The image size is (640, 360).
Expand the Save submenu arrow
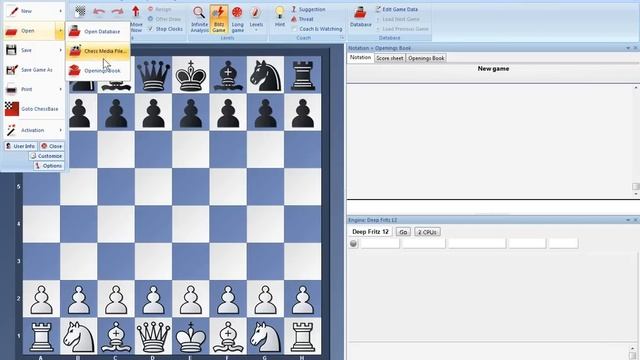[x=61, y=50]
